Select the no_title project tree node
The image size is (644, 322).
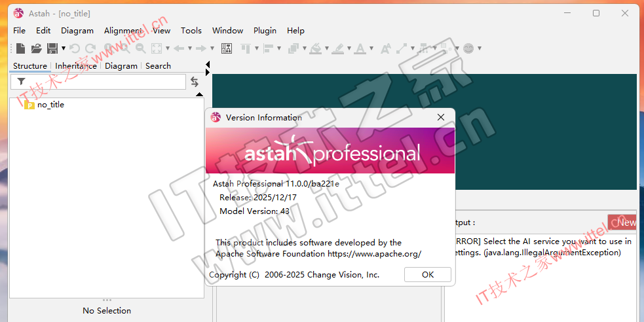(50, 105)
